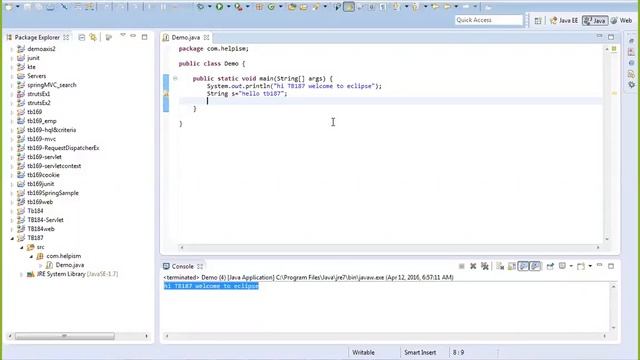Click the New file icon in toolbar
Image resolution: width=640 pixels, height=360 pixels.
point(8,7)
